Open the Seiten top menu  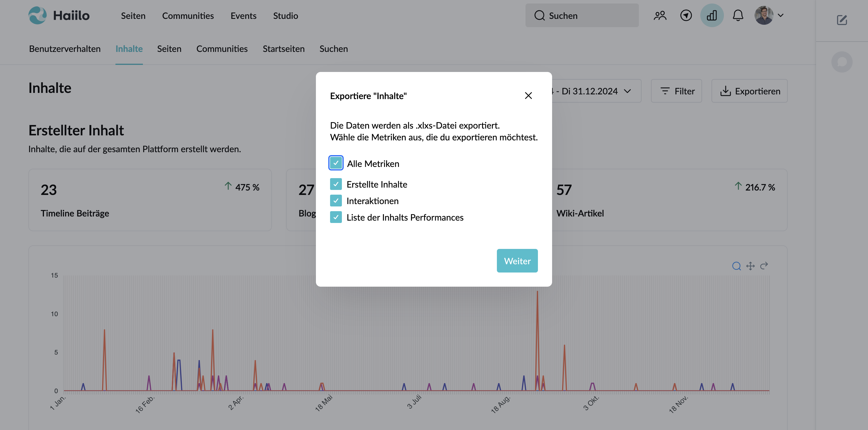[133, 16]
